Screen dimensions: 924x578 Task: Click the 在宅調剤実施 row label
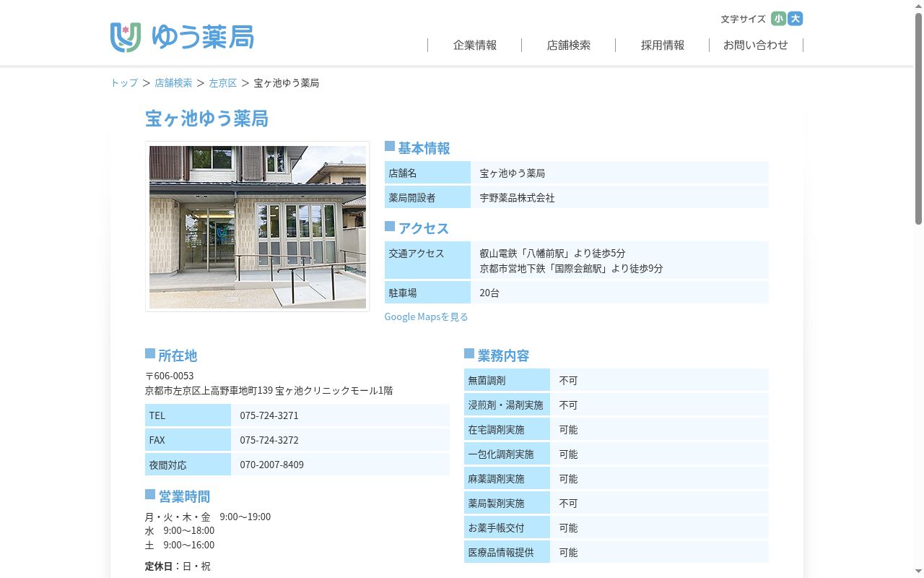click(507, 429)
